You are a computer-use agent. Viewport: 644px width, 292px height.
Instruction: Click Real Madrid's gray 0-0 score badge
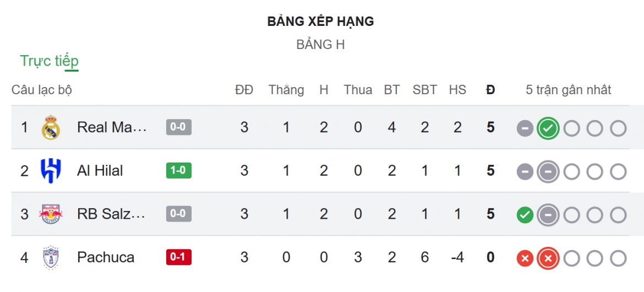[179, 127]
